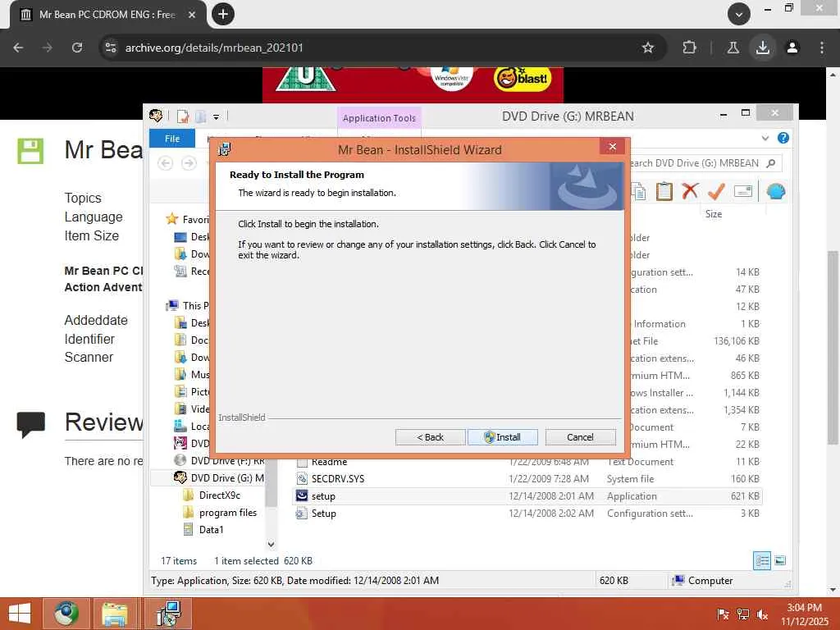The height and width of the screenshot is (630, 840).
Task: Go back with the '< Back' button
Action: tap(430, 437)
